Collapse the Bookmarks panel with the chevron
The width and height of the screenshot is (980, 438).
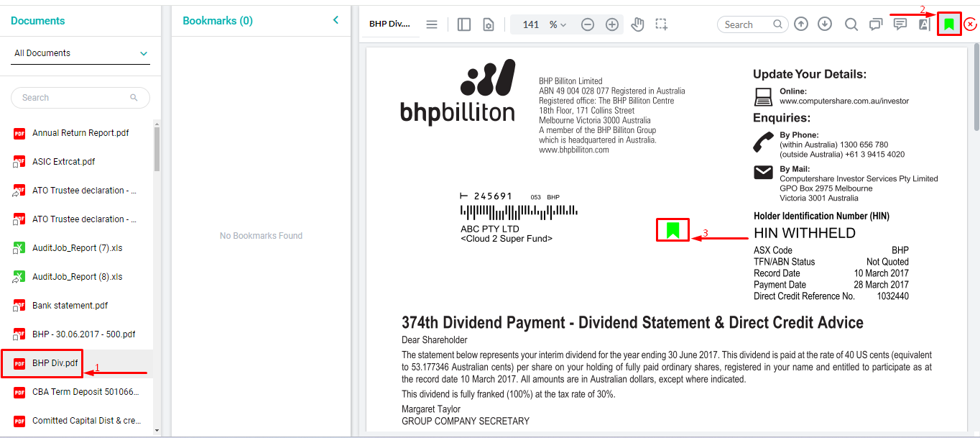point(336,20)
